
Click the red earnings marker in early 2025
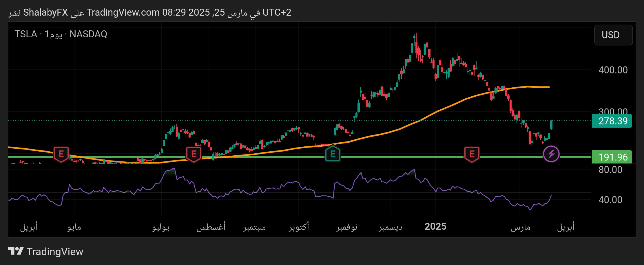472,154
